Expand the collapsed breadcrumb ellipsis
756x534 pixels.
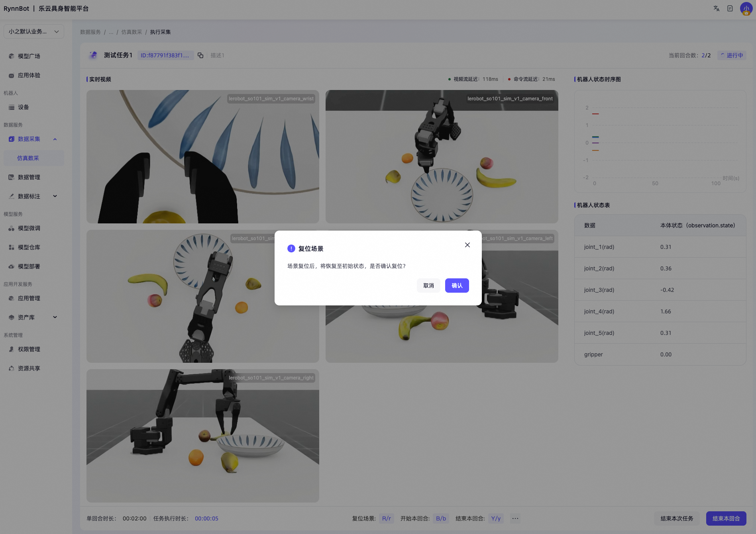(111, 32)
